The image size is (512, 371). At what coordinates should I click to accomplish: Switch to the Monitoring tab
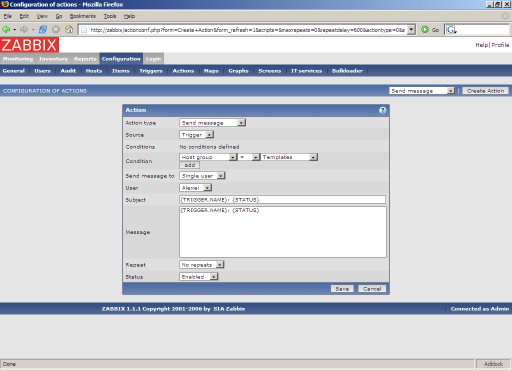(x=18, y=59)
